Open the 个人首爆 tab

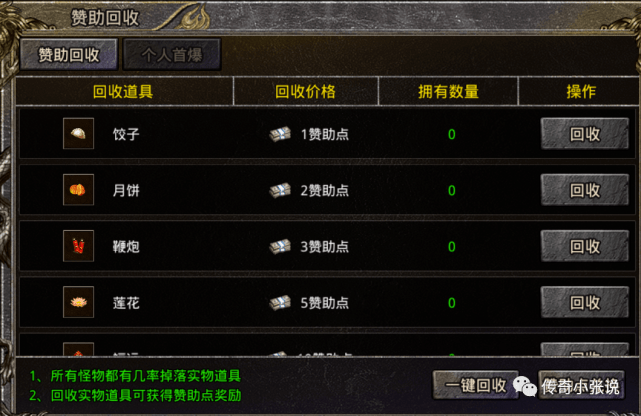(x=172, y=54)
